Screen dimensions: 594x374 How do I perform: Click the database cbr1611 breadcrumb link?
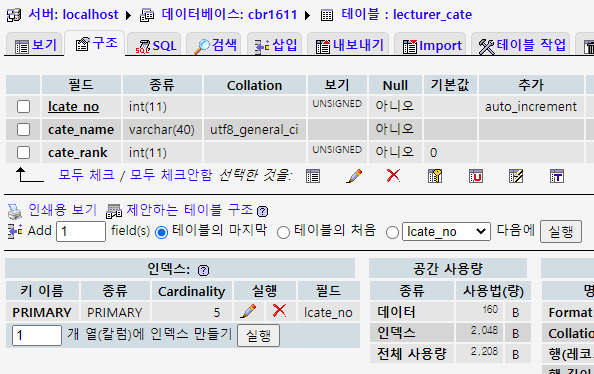(x=229, y=14)
